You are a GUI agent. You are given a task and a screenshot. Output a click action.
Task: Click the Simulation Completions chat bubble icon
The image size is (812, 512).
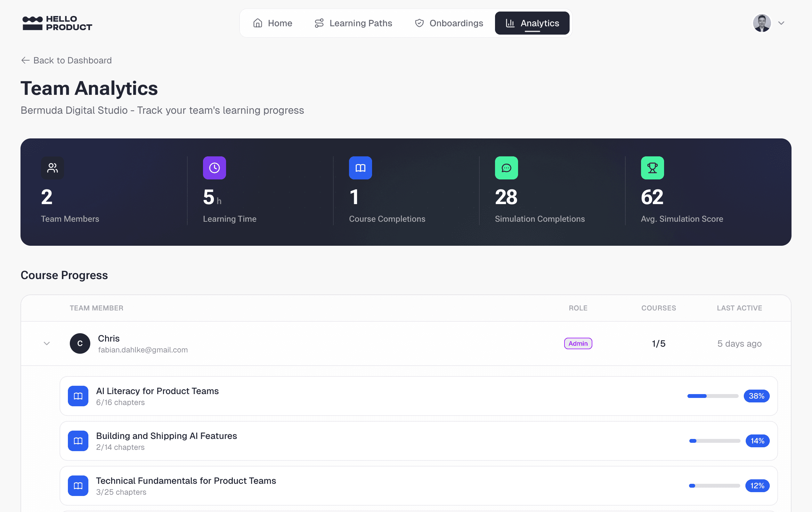tap(506, 168)
